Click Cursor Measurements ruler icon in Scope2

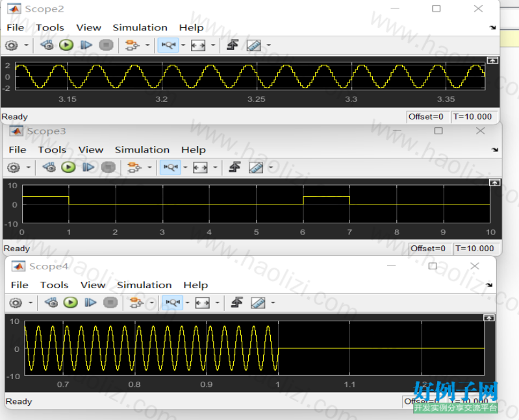[x=254, y=45]
